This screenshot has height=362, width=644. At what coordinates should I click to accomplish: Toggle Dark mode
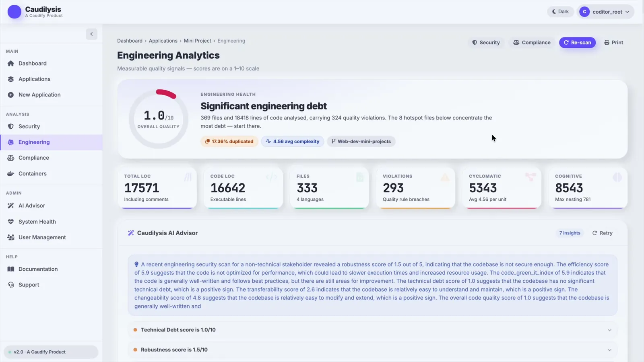coord(560,12)
